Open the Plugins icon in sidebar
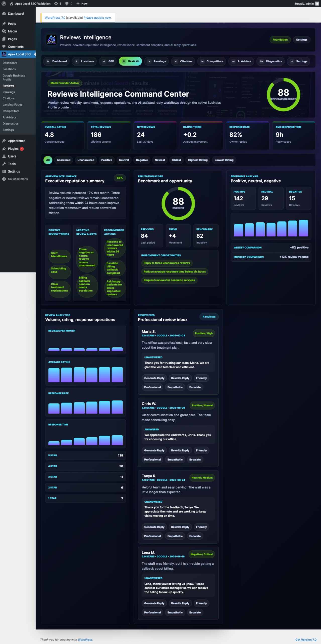This screenshot has height=644, width=321. pos(4,149)
